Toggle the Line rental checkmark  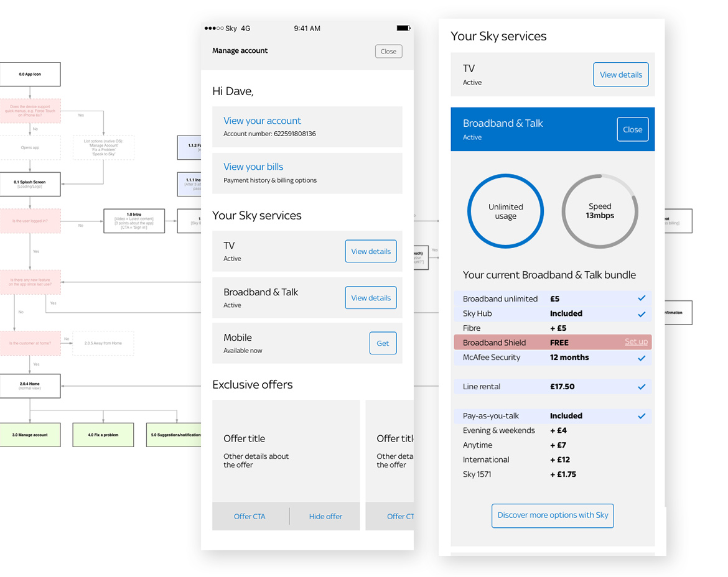642,387
